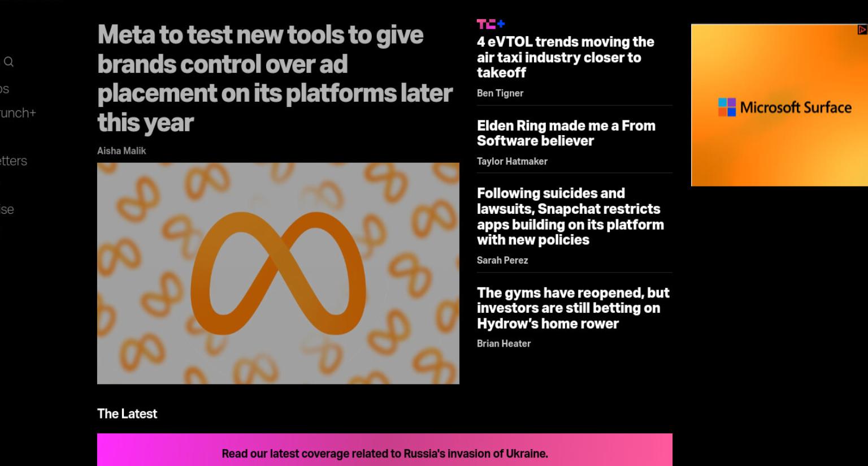The height and width of the screenshot is (466, 868).
Task: Open the Snapchat restricts apps article
Action: click(570, 217)
